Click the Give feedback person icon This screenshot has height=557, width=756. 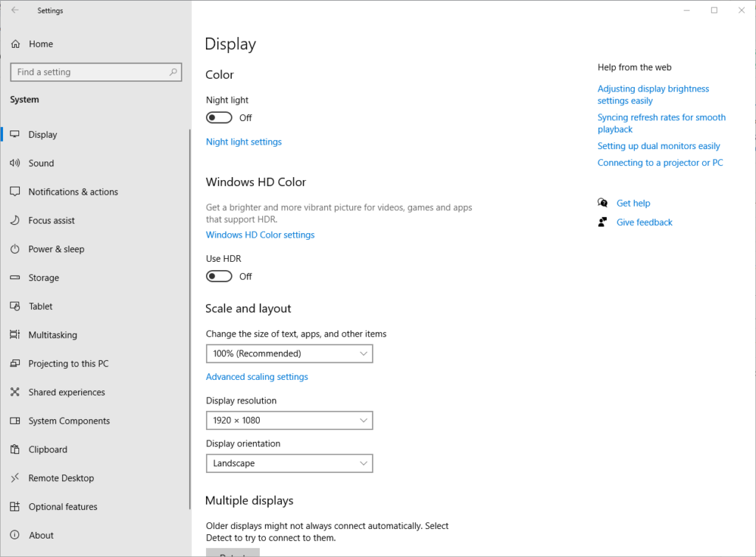tap(602, 222)
